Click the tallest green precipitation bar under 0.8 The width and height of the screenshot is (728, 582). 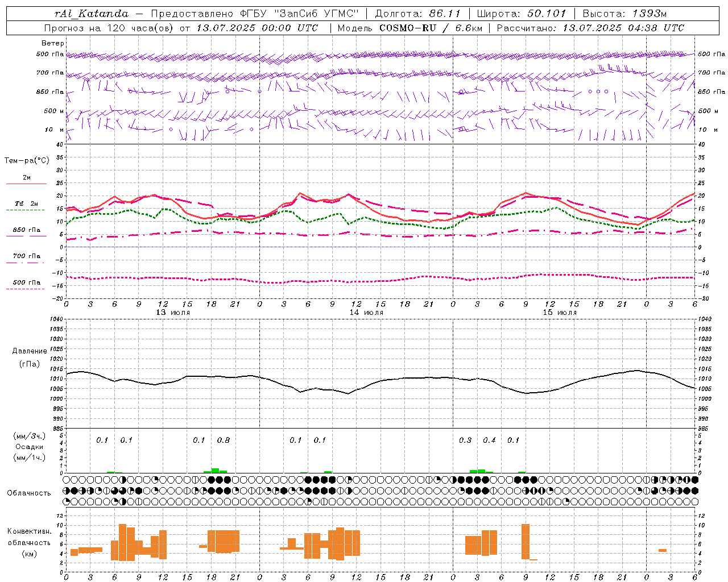pos(215,471)
